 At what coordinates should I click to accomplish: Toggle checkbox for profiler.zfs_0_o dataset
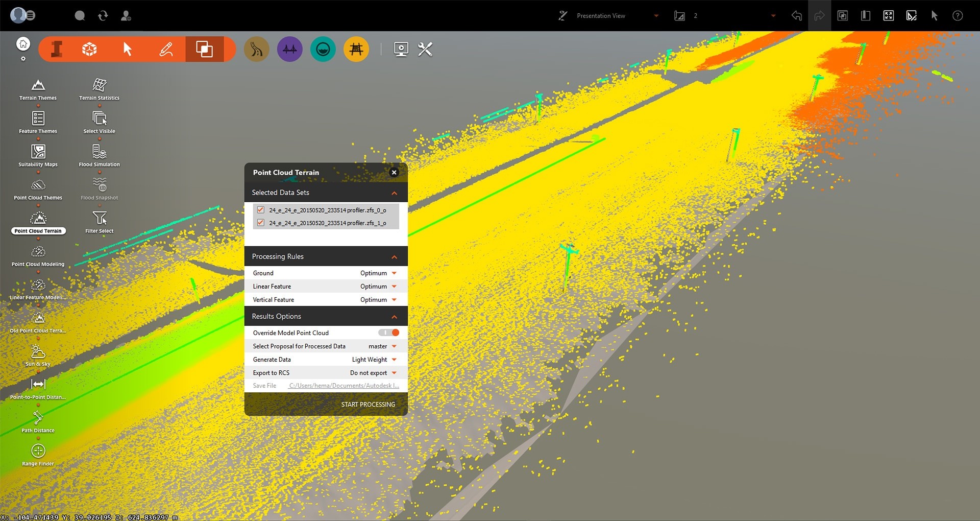(261, 210)
